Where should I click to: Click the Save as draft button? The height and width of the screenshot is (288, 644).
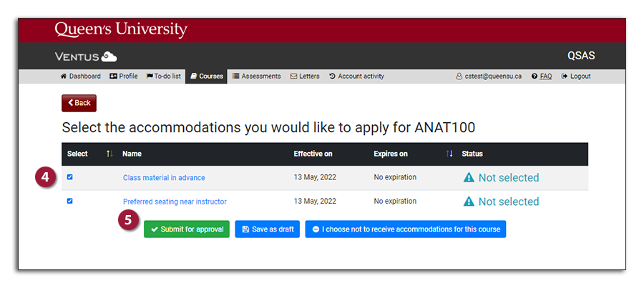(x=267, y=229)
